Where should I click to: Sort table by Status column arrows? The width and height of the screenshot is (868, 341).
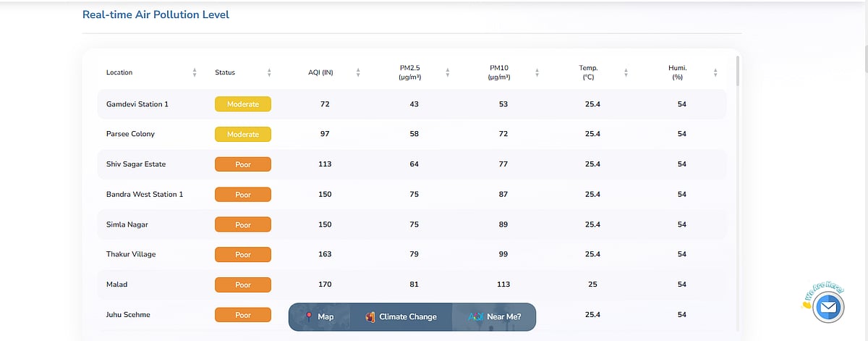click(269, 72)
